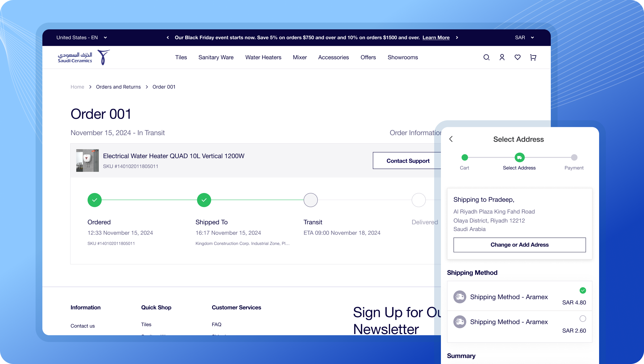Click Orders and Returns breadcrumb
This screenshot has height=364, width=644.
pos(118,87)
